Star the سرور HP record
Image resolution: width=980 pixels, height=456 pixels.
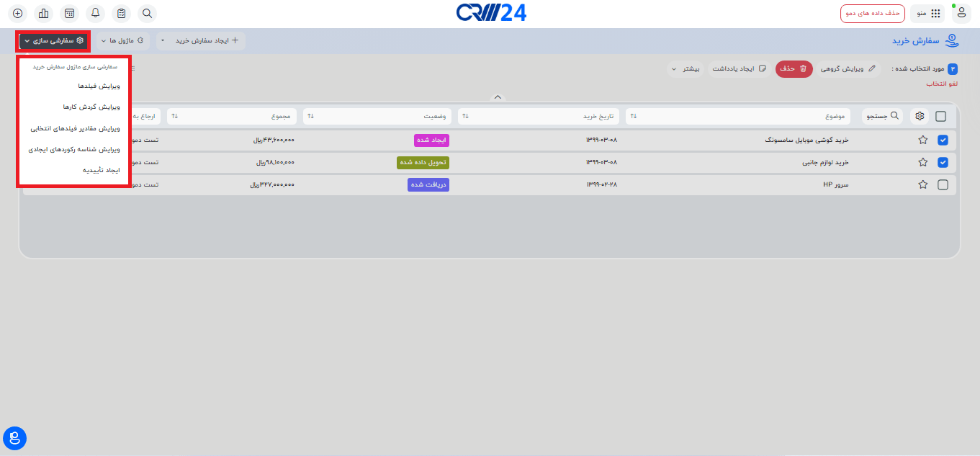point(922,184)
